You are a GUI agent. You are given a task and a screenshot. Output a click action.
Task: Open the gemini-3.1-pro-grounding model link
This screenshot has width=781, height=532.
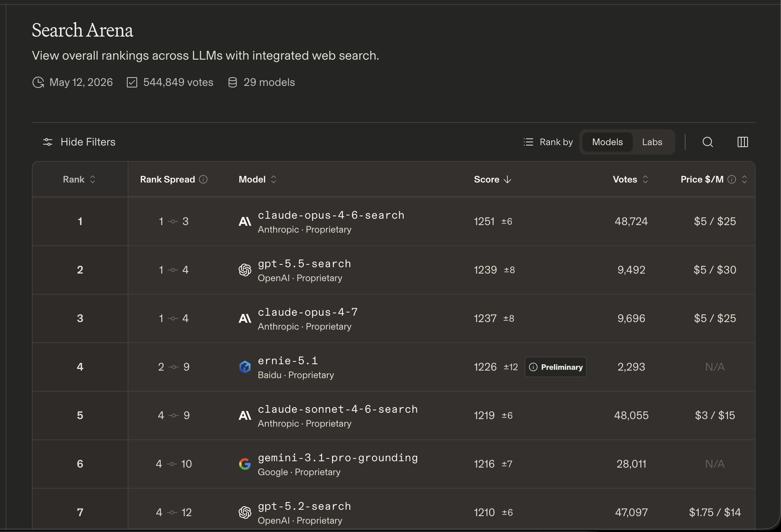338,458
